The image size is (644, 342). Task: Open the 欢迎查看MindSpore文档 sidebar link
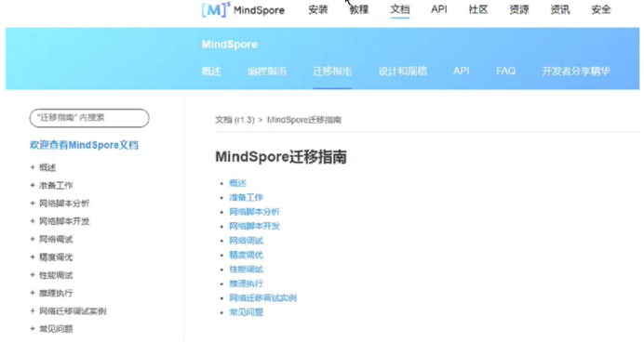(84, 145)
